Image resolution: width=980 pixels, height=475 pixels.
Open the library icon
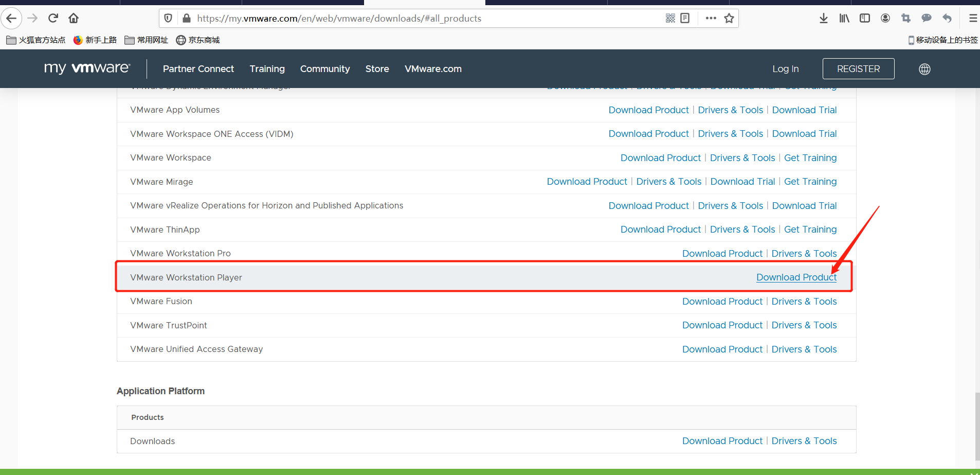(x=844, y=19)
